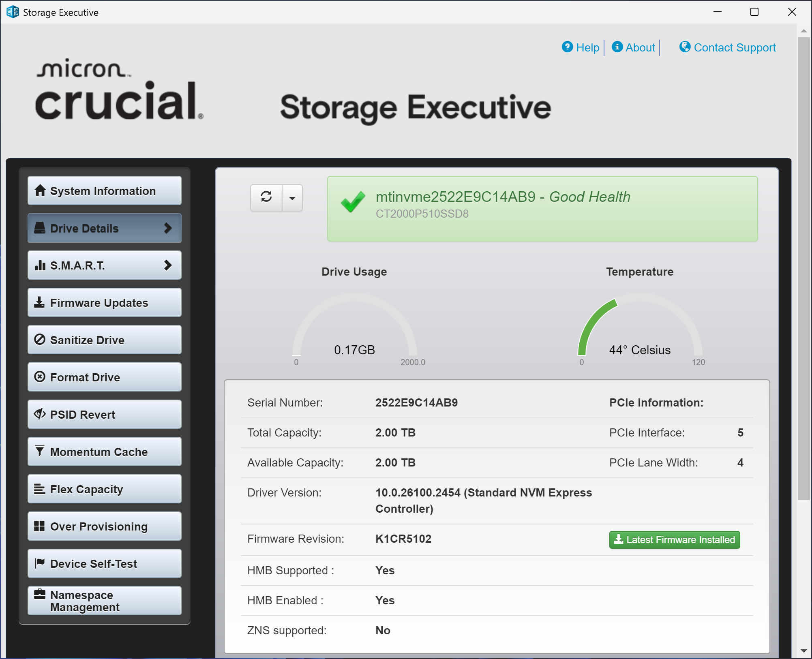Click the Firmware Updates download icon
This screenshot has width=812, height=659.
tap(39, 302)
